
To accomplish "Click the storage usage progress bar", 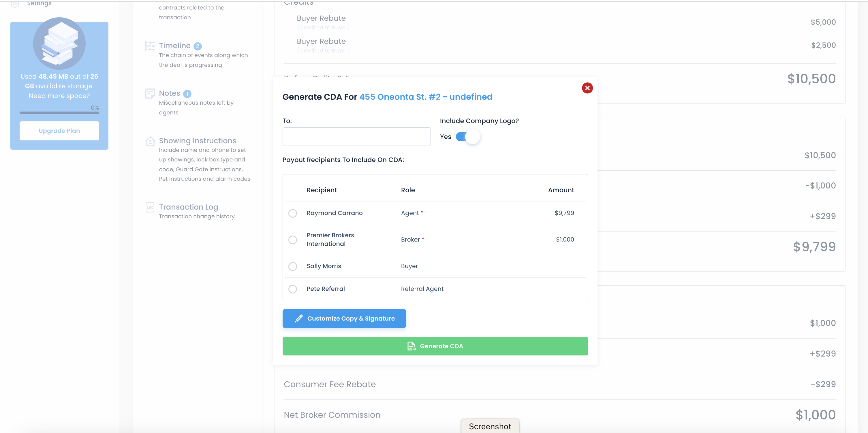I will [x=59, y=112].
